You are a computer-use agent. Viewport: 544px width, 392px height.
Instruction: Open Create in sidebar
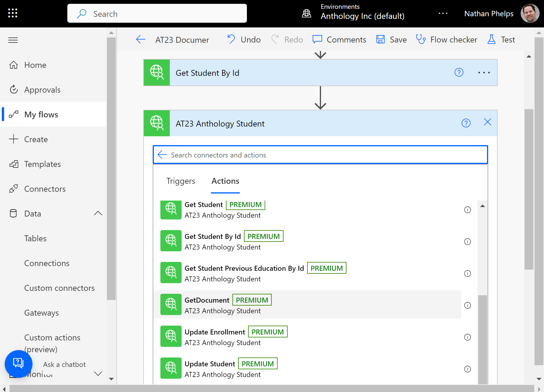tap(53, 139)
